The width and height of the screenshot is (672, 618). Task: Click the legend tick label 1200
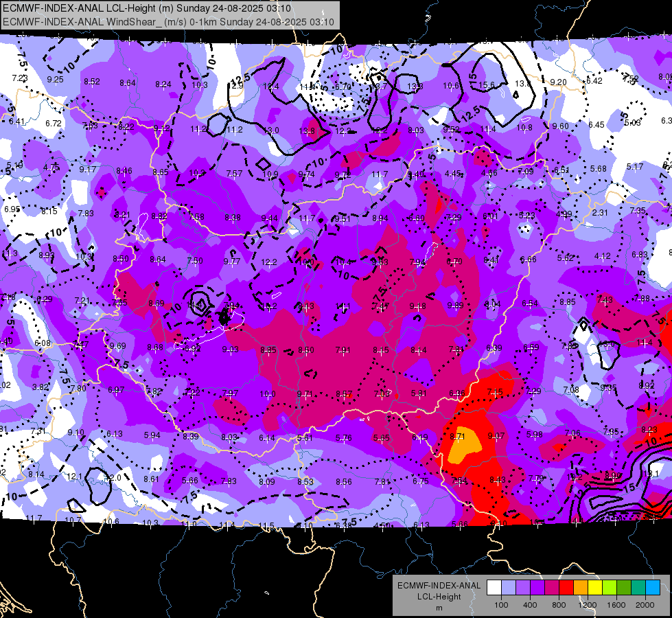[x=587, y=605]
